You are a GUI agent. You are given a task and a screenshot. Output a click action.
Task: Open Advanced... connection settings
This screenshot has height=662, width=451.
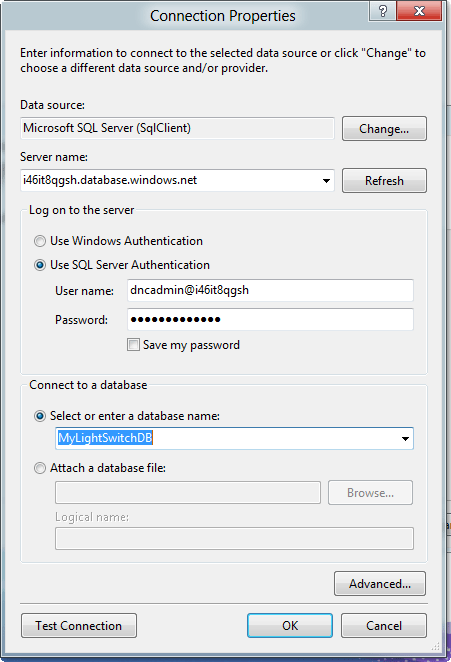(380, 584)
